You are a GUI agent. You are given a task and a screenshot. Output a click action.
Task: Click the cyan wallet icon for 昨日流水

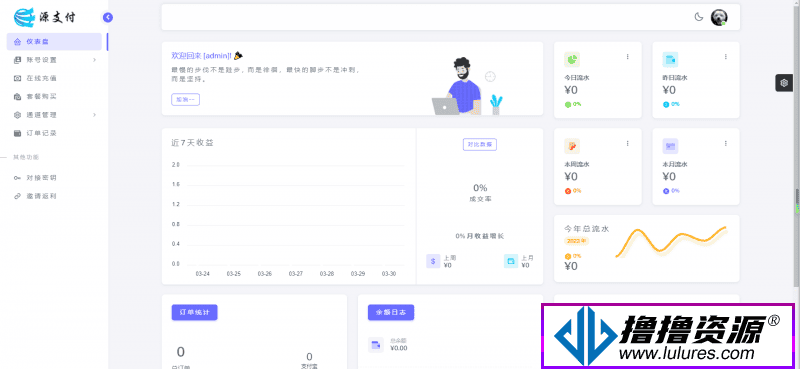tap(670, 59)
